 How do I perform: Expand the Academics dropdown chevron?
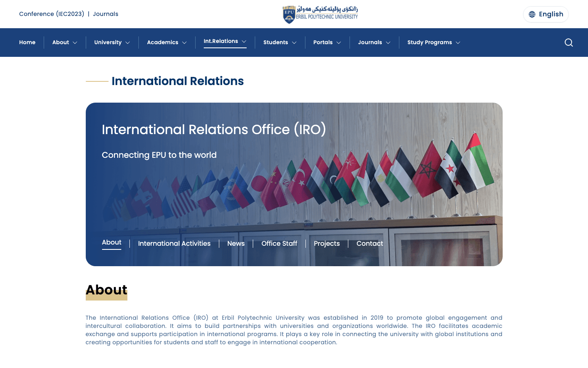click(x=185, y=43)
